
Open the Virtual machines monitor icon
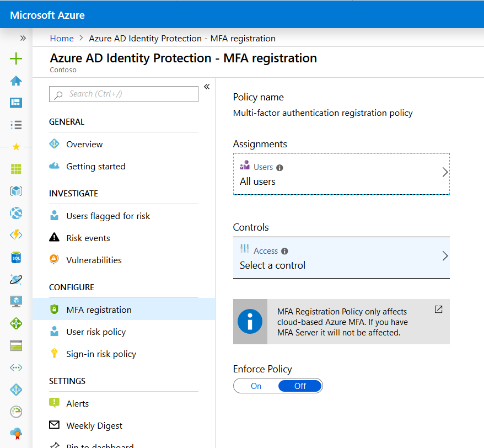(16, 301)
